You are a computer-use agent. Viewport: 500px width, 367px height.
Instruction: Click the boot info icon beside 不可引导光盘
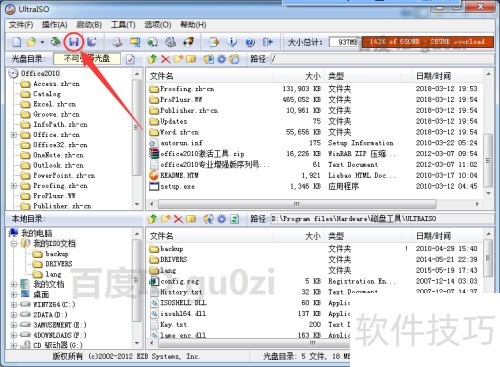(x=130, y=59)
